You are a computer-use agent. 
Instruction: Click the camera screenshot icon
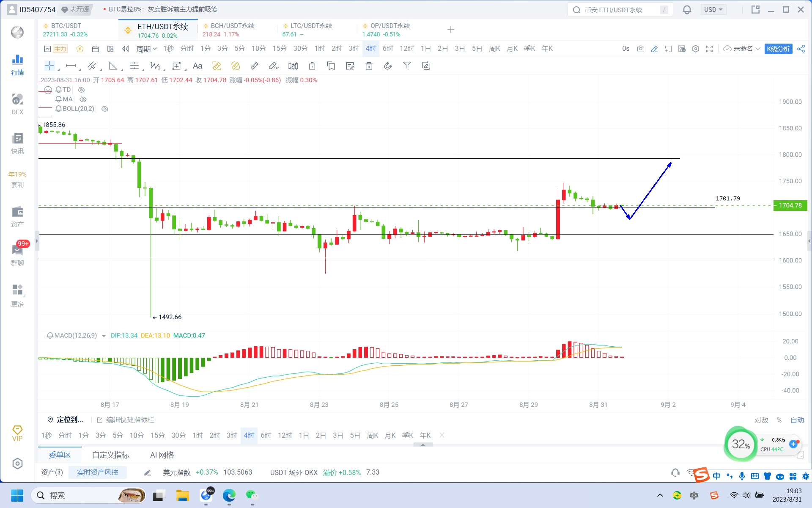(x=641, y=49)
